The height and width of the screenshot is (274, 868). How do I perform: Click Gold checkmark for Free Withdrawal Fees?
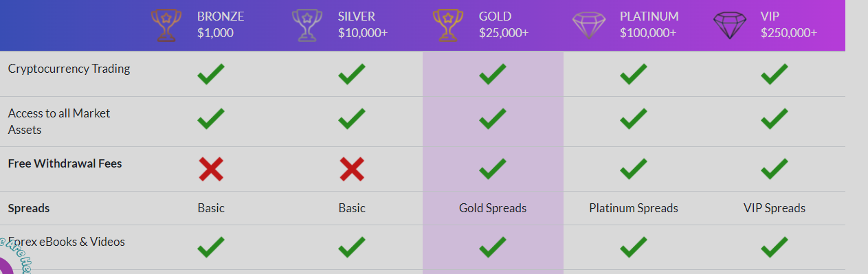tap(493, 168)
